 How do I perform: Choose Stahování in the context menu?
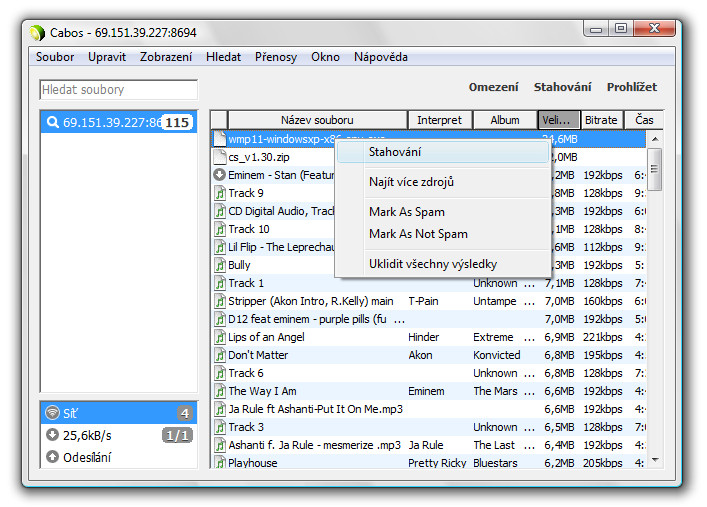443,152
